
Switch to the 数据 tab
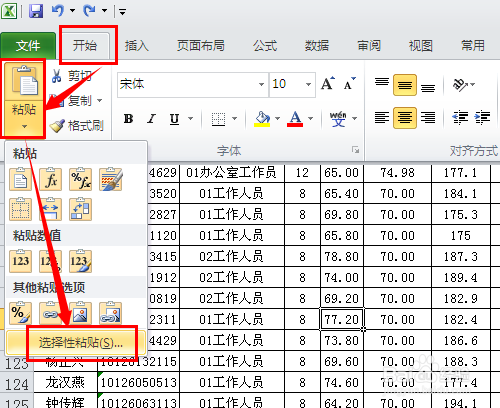pyautogui.click(x=317, y=46)
